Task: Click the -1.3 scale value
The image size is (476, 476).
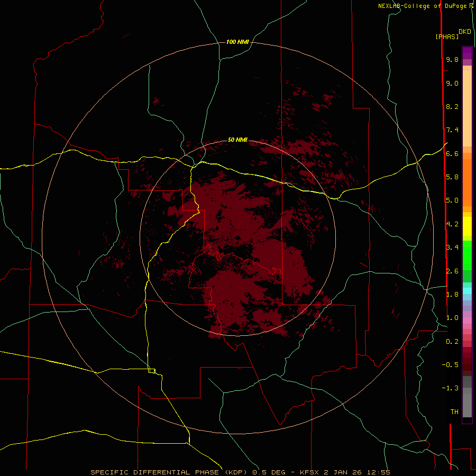Action: click(x=450, y=388)
